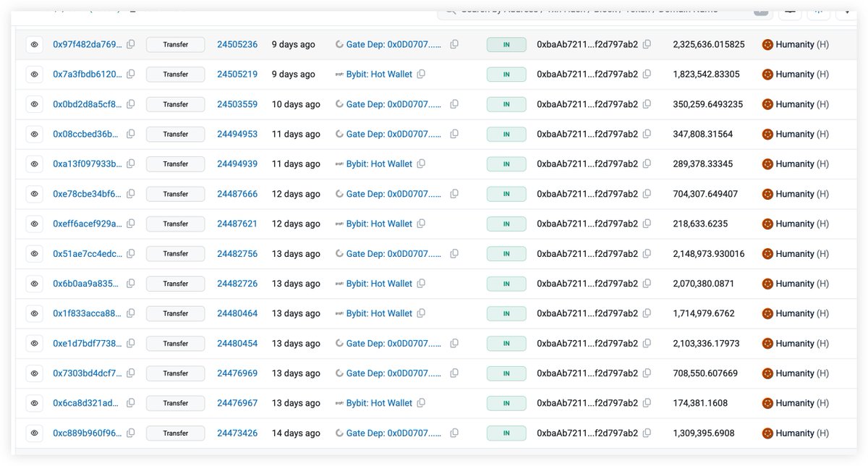868x466 pixels.
Task: Copy Gate Dep sender address in block 24505236 row
Action: click(454, 44)
